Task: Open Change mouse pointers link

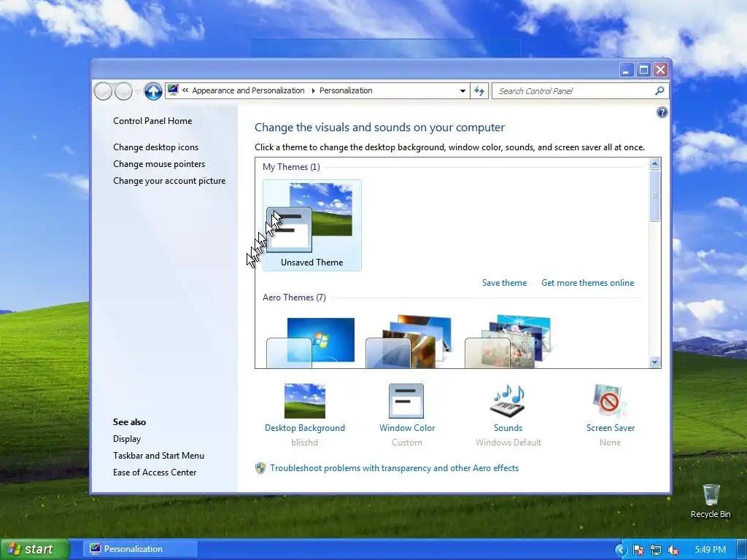Action: pyautogui.click(x=159, y=164)
